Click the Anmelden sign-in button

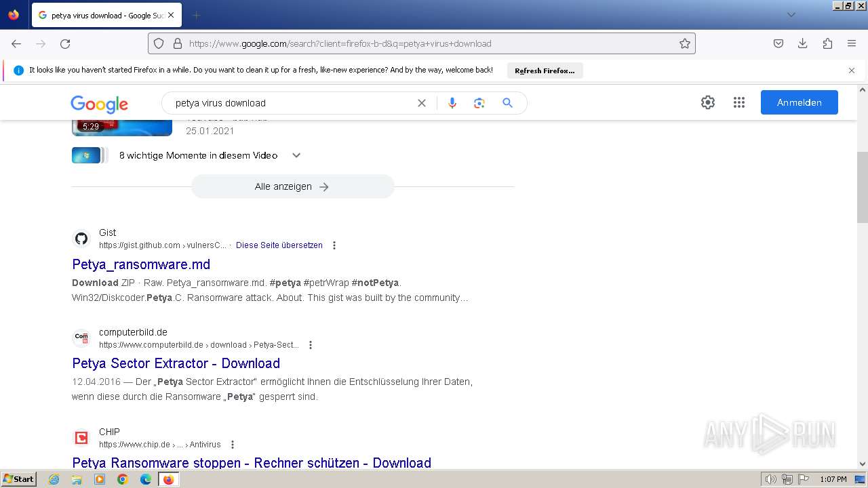pos(800,102)
